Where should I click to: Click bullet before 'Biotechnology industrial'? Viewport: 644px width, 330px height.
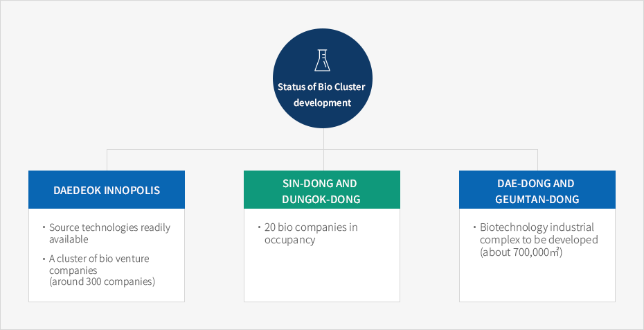(474, 227)
